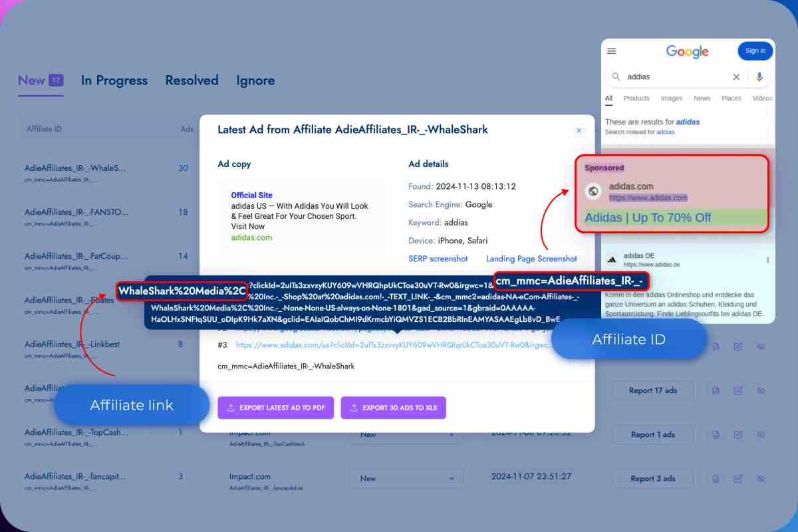Click Impact.com in the fancapit row
The height and width of the screenshot is (532, 798).
pyautogui.click(x=250, y=476)
